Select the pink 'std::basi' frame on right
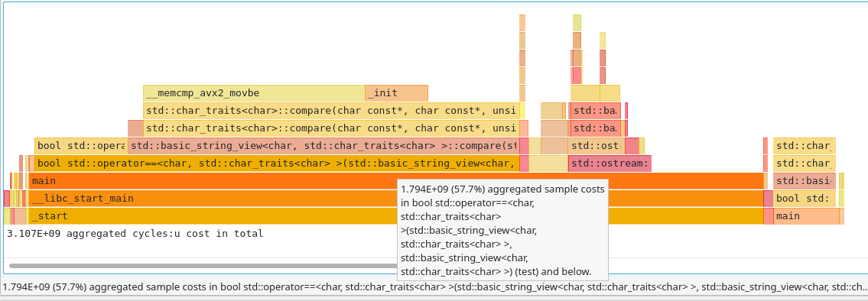868x301 pixels. (x=805, y=181)
